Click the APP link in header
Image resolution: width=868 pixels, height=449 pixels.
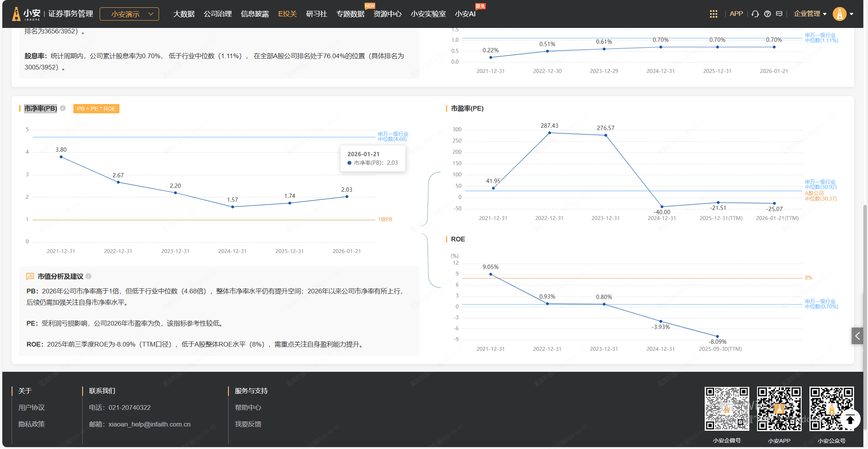tap(736, 14)
